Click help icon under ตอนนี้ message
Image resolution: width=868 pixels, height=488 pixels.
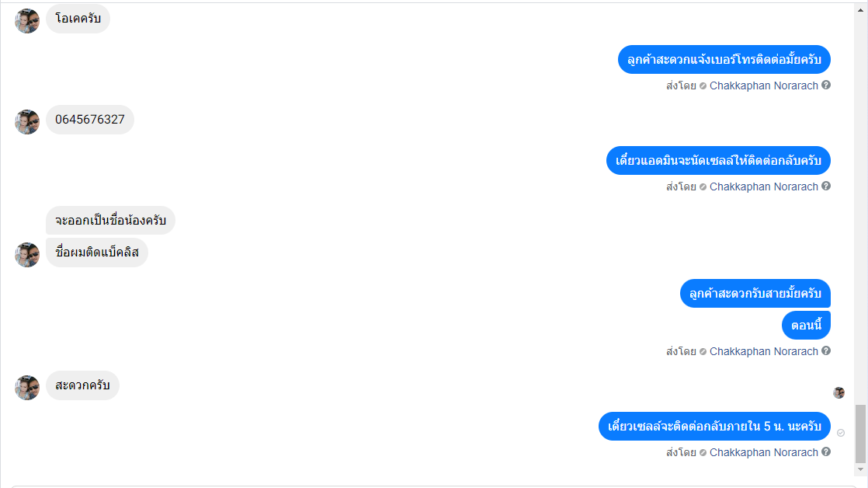point(826,350)
